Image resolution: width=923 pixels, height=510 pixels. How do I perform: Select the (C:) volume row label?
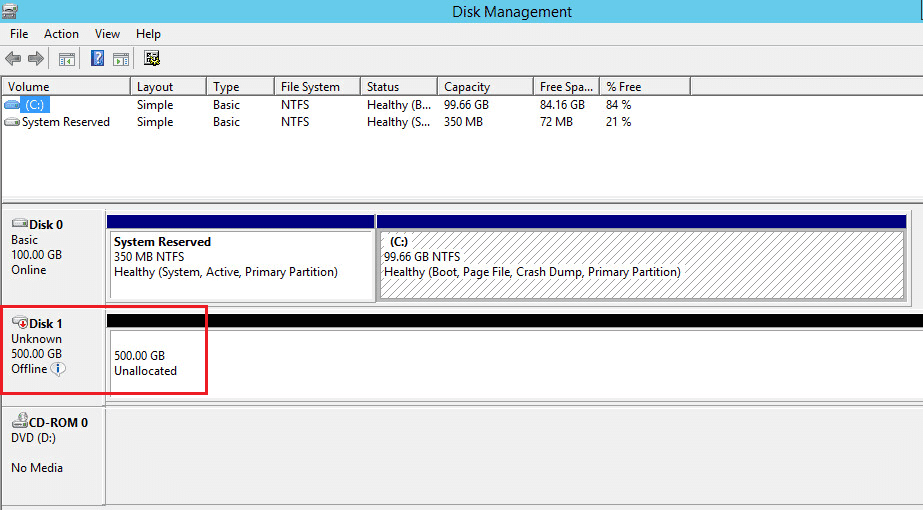click(x=35, y=105)
